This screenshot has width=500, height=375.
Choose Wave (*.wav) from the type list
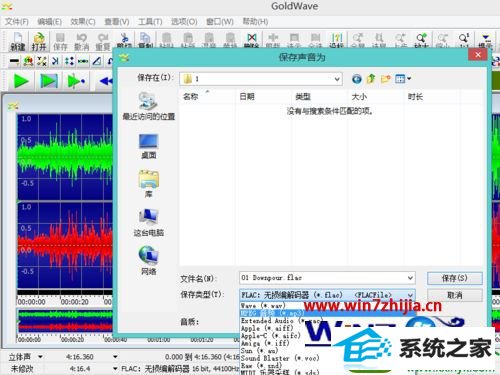click(x=263, y=306)
